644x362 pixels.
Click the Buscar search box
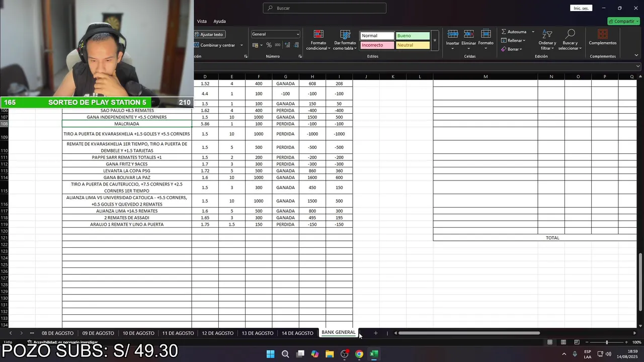pos(325,8)
